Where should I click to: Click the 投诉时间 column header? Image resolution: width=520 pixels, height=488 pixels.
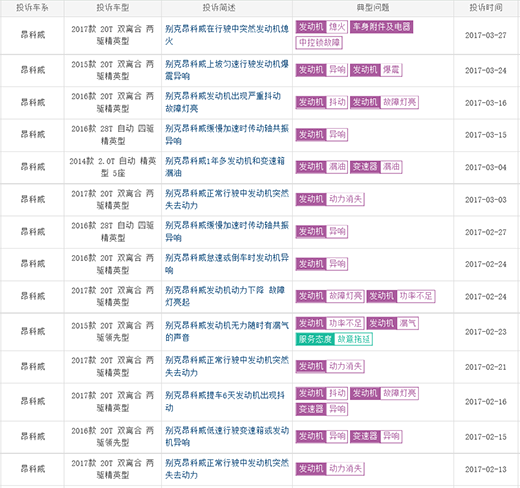click(x=486, y=8)
